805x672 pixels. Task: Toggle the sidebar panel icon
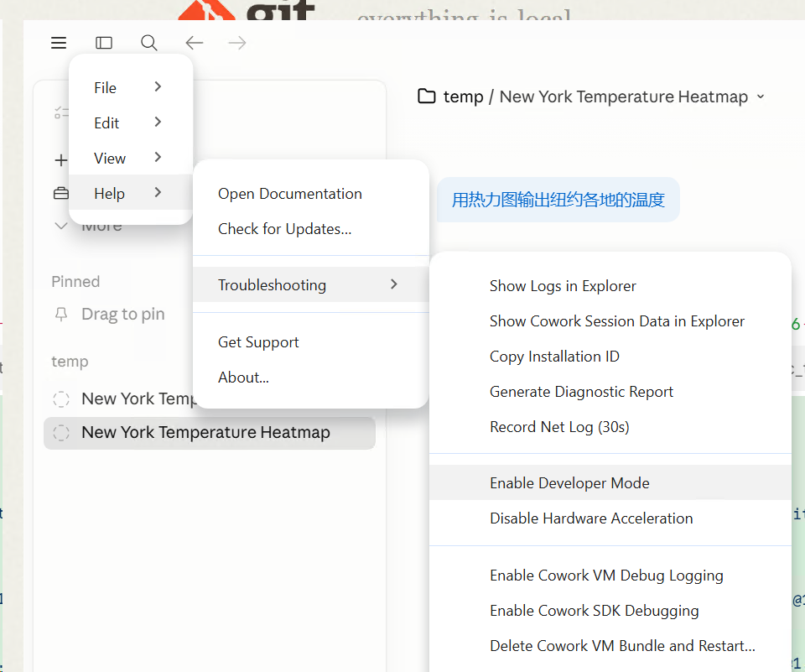103,42
